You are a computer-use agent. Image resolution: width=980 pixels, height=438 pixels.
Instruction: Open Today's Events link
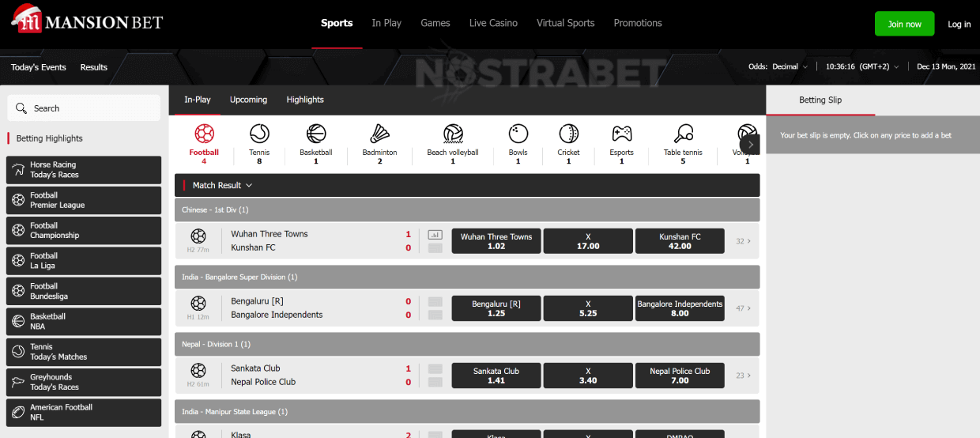click(x=39, y=67)
